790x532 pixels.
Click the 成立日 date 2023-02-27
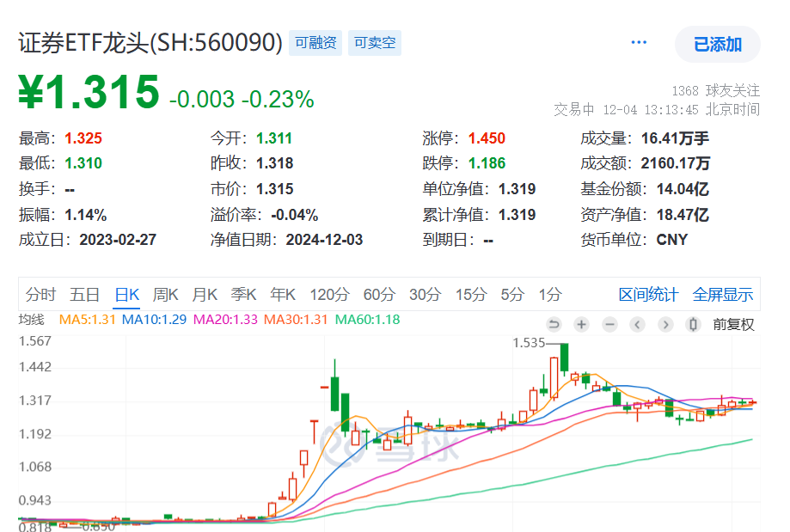[118, 240]
